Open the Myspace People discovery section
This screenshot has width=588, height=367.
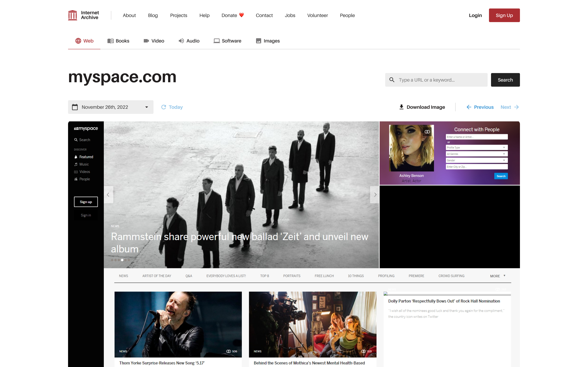(85, 179)
